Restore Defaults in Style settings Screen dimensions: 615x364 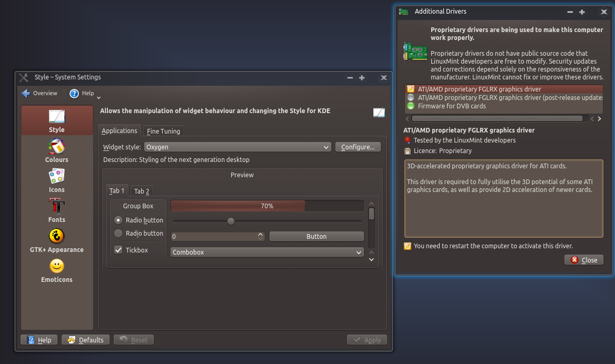pyautogui.click(x=85, y=340)
